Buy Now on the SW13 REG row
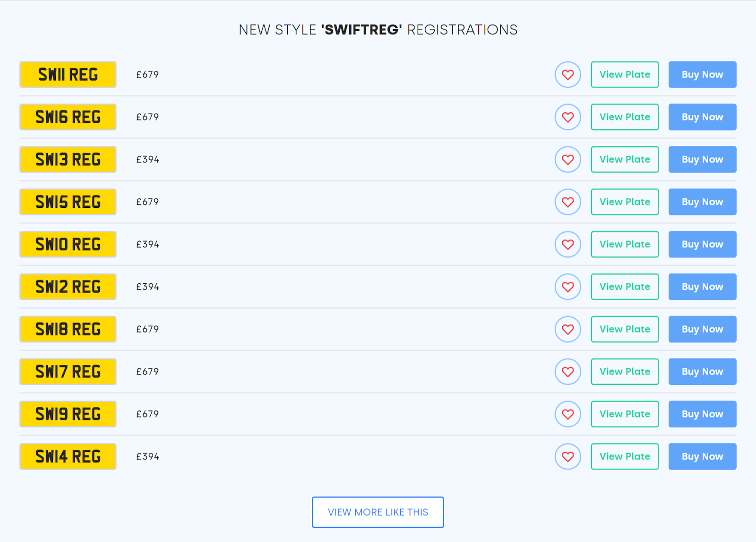The height and width of the screenshot is (542, 756). point(702,160)
